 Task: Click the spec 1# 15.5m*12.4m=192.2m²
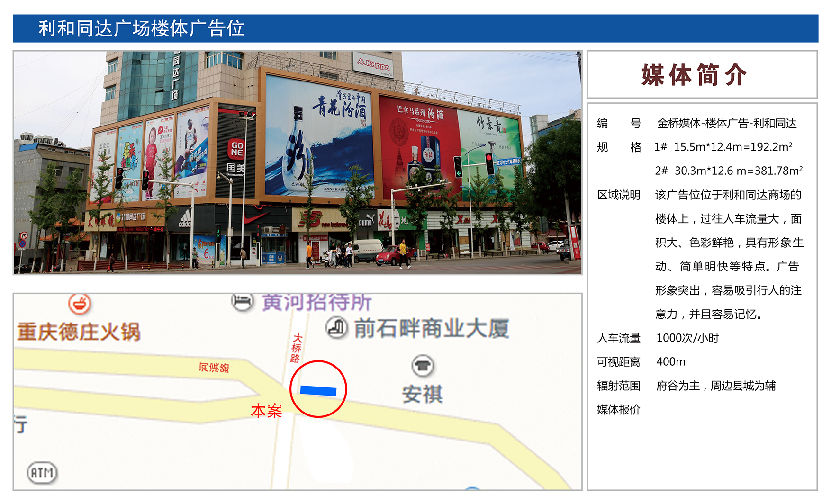click(x=723, y=147)
